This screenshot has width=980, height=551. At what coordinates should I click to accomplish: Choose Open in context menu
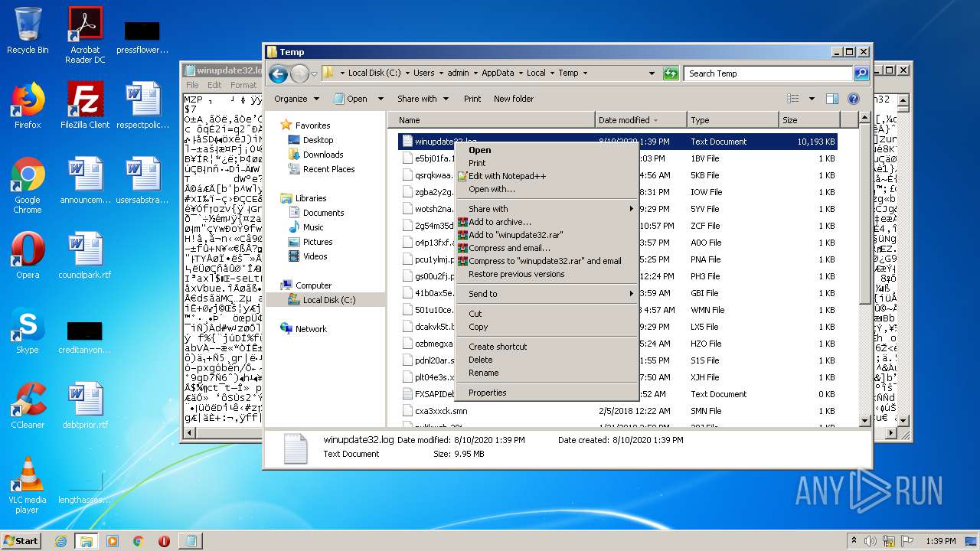(547, 150)
